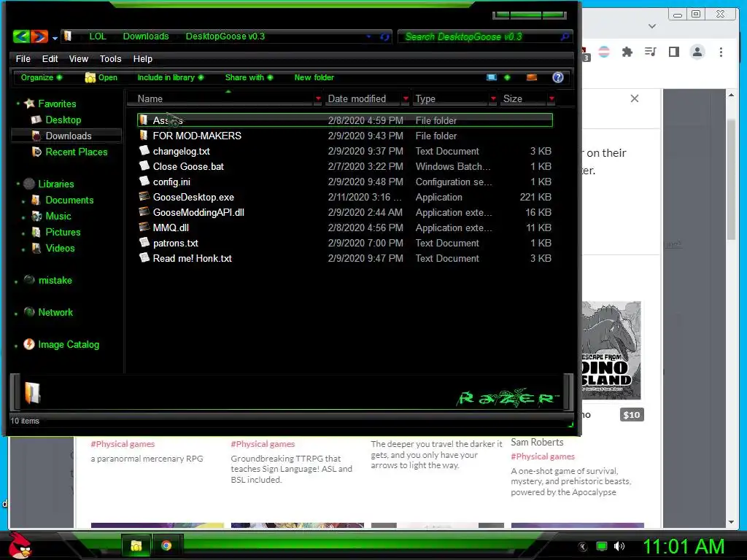This screenshot has height=560, width=747.
Task: Toggle Chrome's side panel icon
Action: 673,52
